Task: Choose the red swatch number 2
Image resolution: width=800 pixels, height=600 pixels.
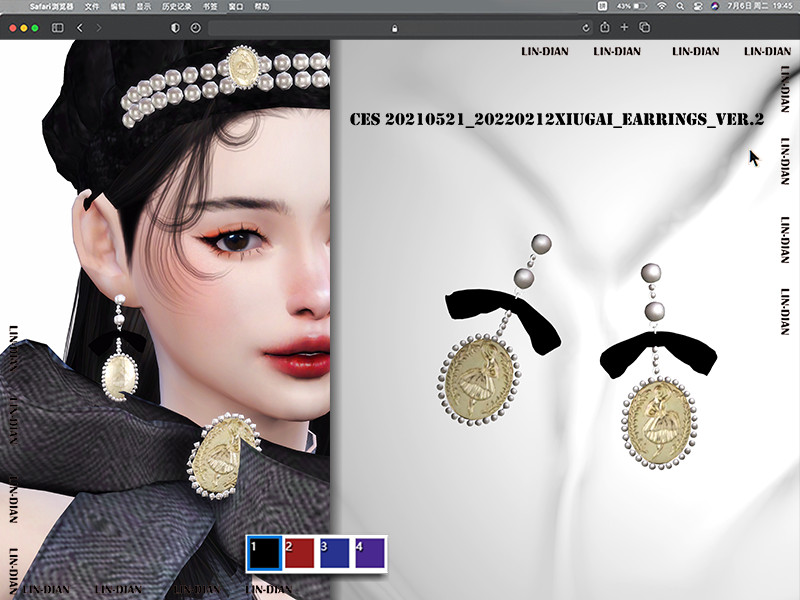Action: pyautogui.click(x=298, y=554)
